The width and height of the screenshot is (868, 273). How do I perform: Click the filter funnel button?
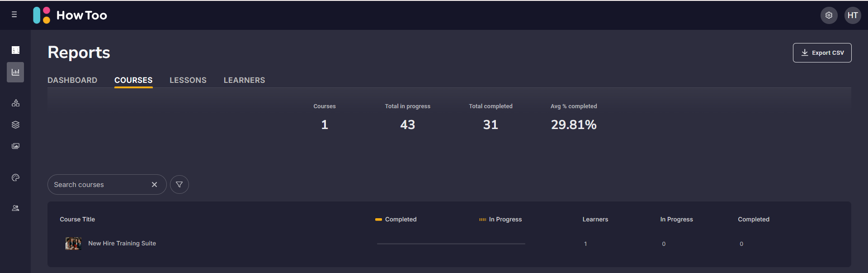[179, 185]
